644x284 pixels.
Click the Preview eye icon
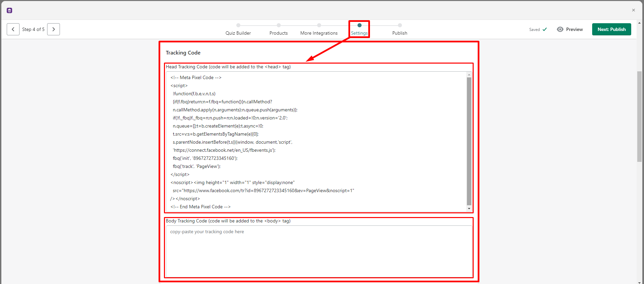tap(560, 29)
